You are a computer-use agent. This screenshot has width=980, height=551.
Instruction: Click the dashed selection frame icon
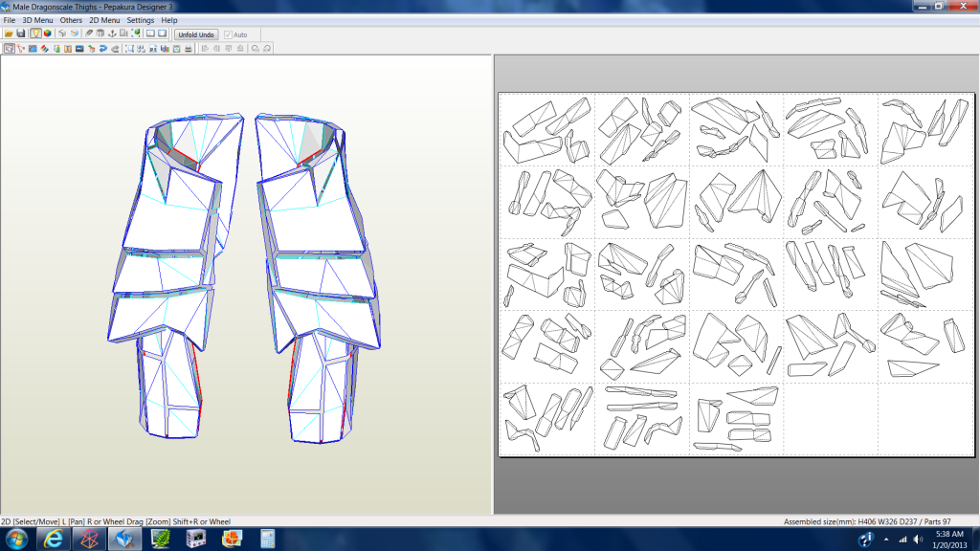pyautogui.click(x=129, y=49)
